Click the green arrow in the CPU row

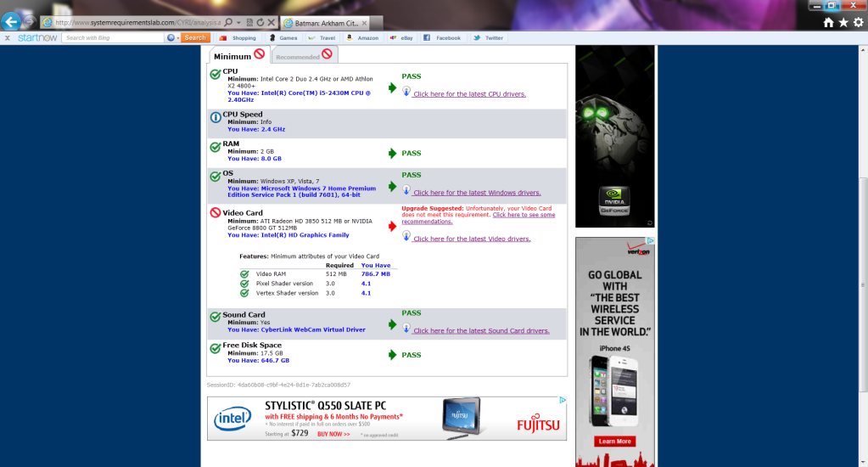click(393, 88)
